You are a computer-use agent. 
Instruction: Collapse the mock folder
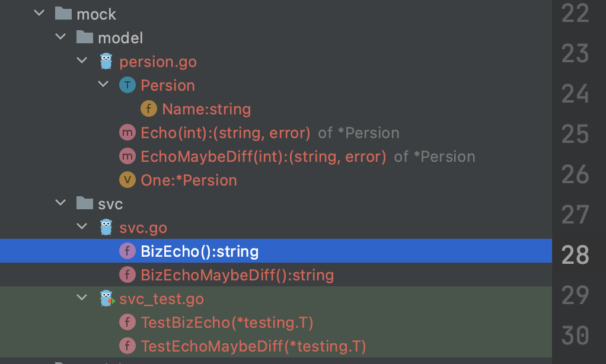39,13
